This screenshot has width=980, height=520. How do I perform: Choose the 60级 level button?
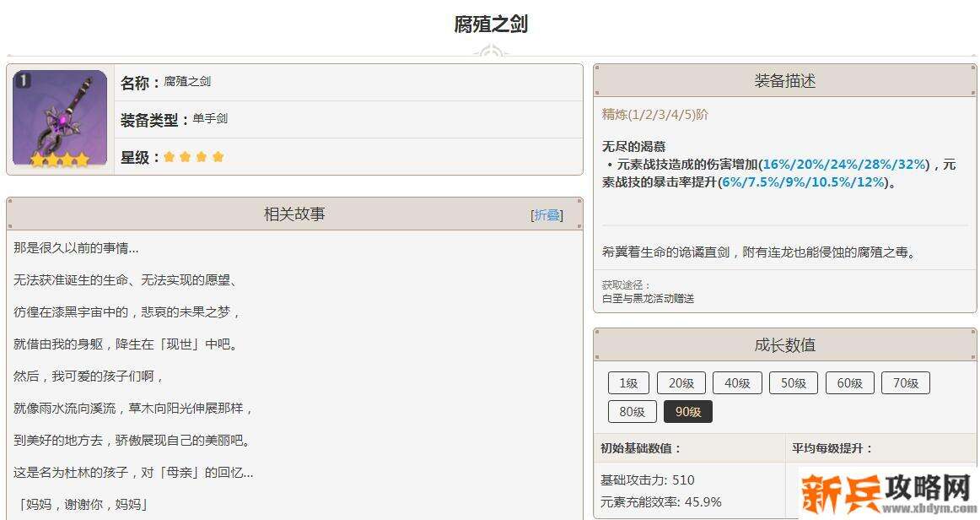[849, 383]
